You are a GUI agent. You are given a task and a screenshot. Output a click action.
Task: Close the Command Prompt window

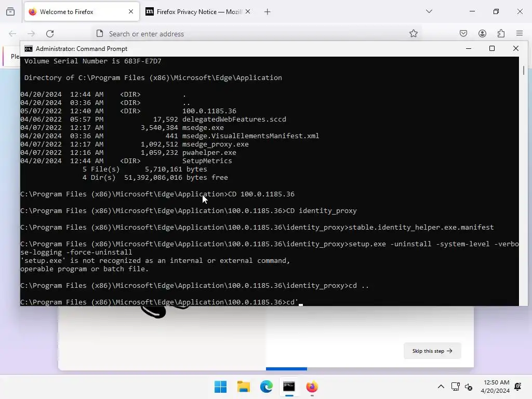tap(516, 48)
